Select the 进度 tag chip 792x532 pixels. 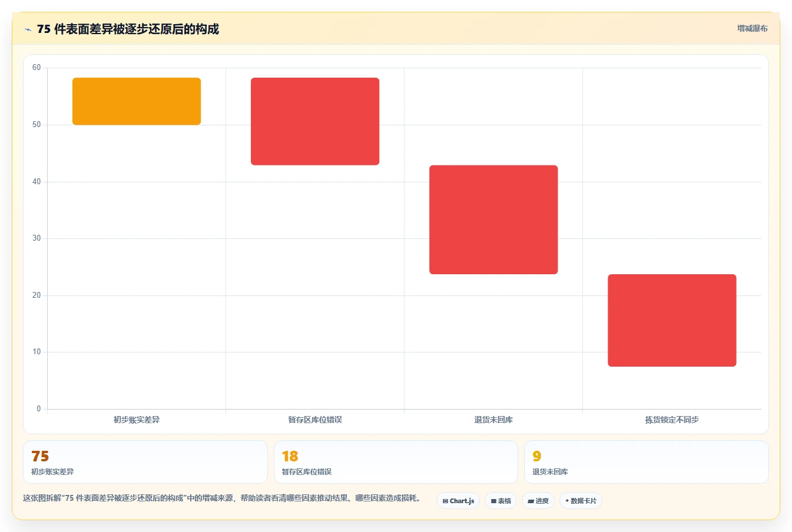(538, 501)
